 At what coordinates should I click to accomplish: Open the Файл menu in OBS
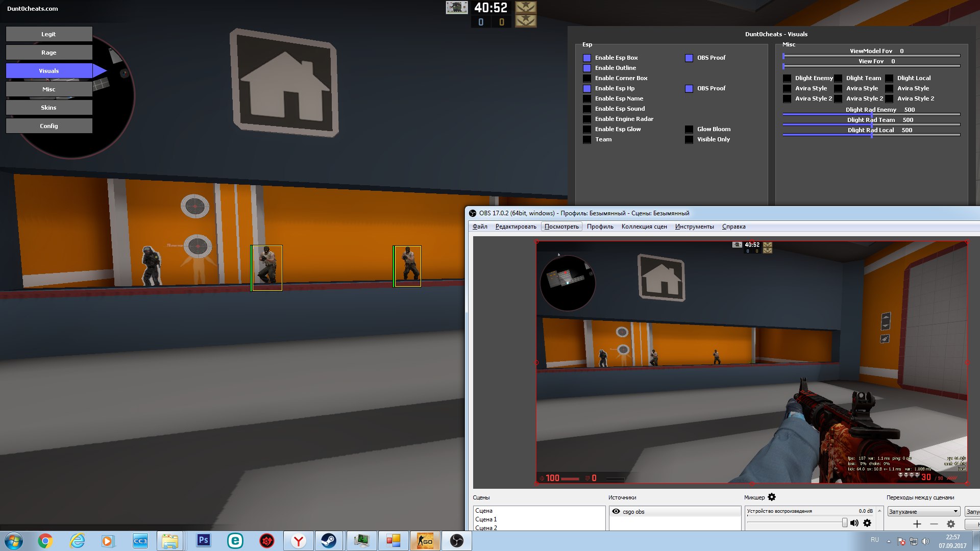[x=480, y=227]
